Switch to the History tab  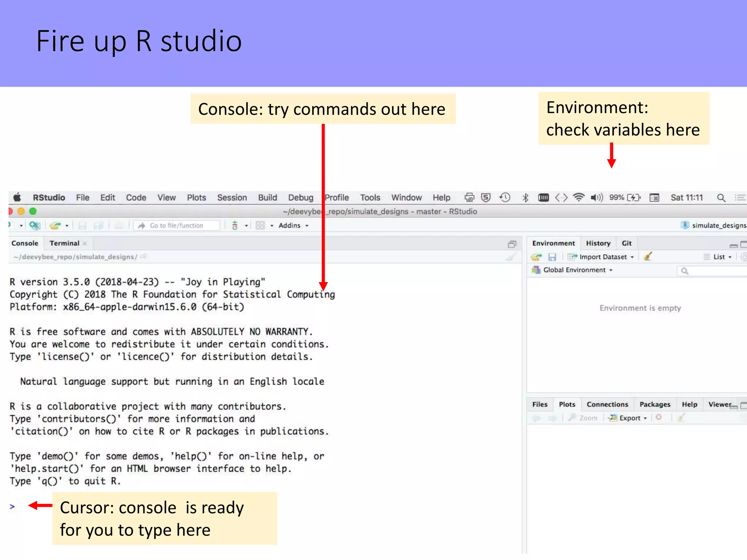(x=598, y=244)
